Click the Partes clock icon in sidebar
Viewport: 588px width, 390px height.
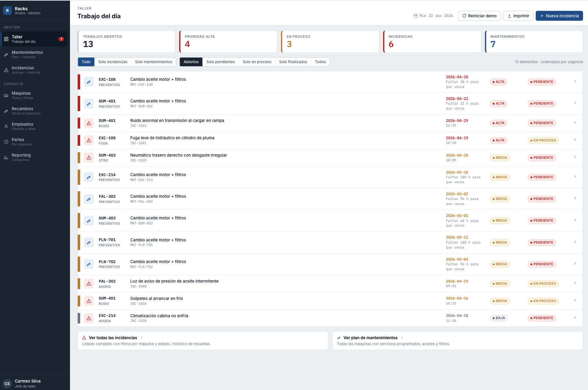point(6,142)
